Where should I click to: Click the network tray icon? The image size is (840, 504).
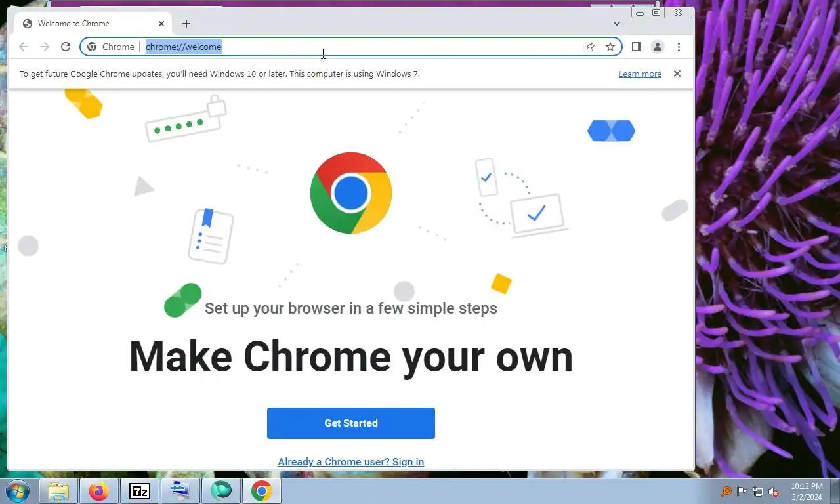pos(758,492)
